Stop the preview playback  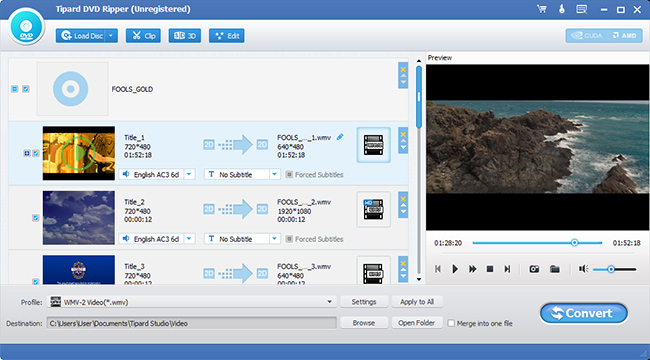click(x=490, y=269)
